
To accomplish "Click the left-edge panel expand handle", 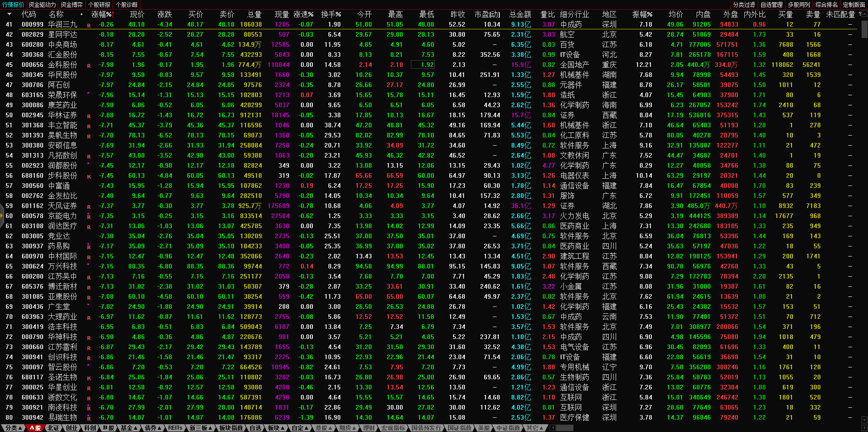I will (x=2, y=216).
